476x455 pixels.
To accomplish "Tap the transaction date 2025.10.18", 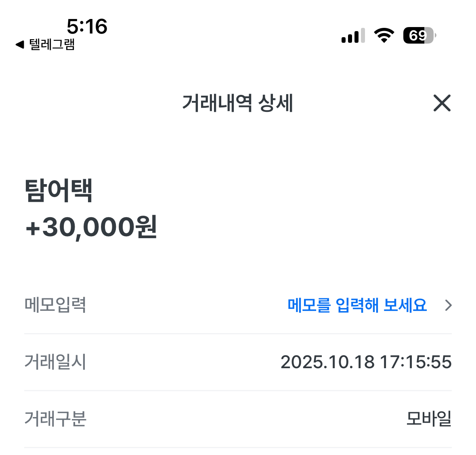I will [327, 362].
